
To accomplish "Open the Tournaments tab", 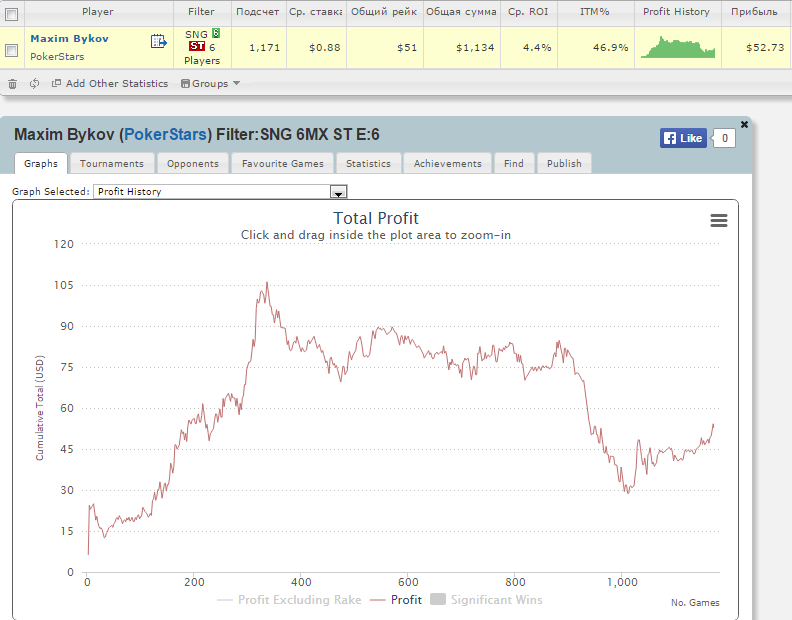I will coord(112,163).
